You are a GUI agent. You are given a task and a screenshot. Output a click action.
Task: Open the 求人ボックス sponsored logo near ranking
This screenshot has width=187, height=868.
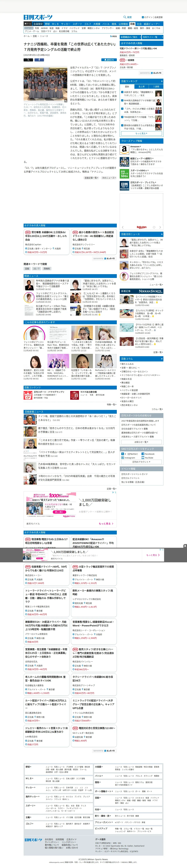click(156, 73)
